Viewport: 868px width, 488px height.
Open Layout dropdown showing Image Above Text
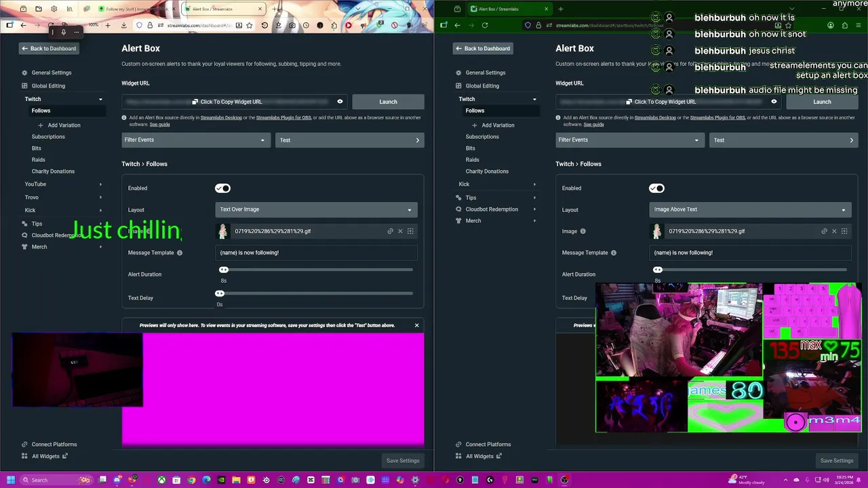750,209
